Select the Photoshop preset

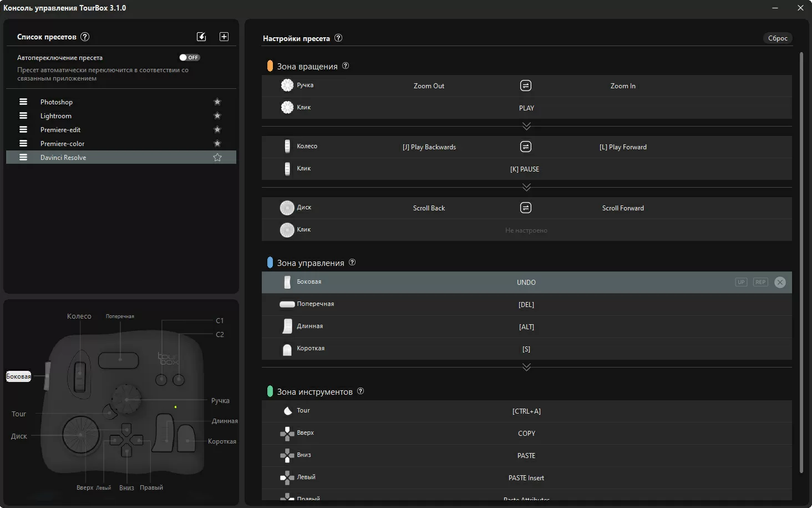[121, 102]
